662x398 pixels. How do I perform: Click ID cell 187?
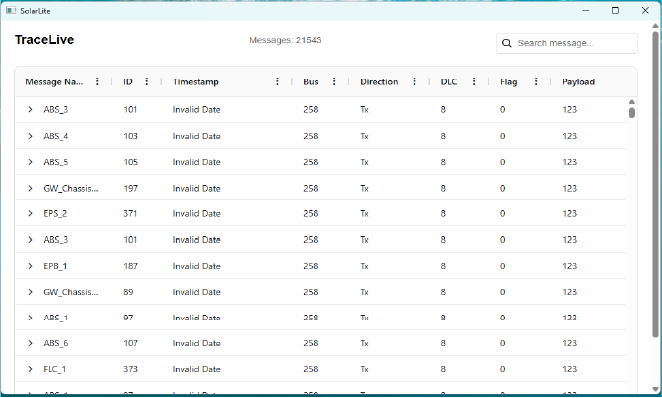[x=130, y=266]
